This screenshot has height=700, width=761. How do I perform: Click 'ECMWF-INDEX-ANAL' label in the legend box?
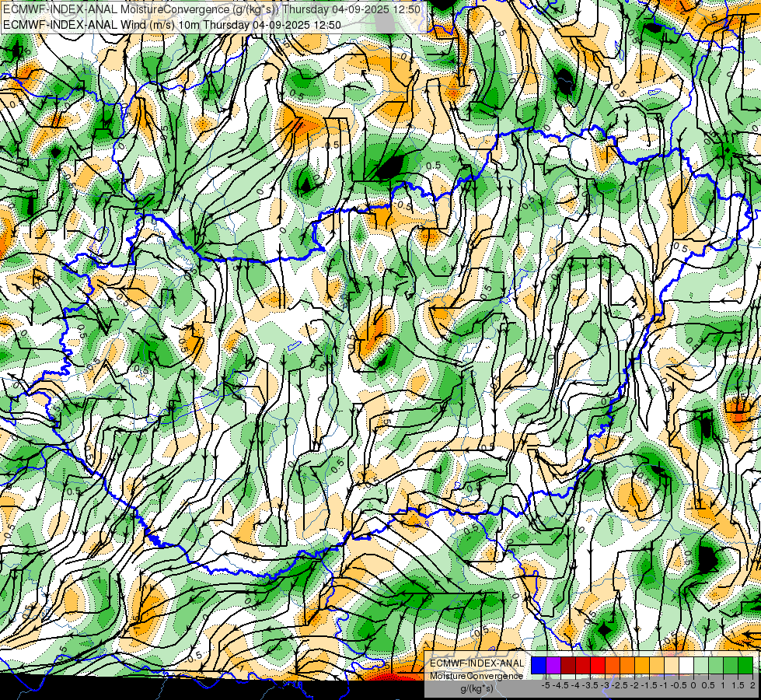477,663
